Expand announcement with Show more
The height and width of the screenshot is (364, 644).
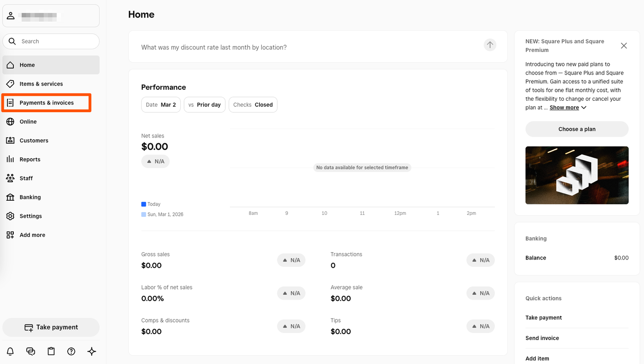[x=568, y=108]
